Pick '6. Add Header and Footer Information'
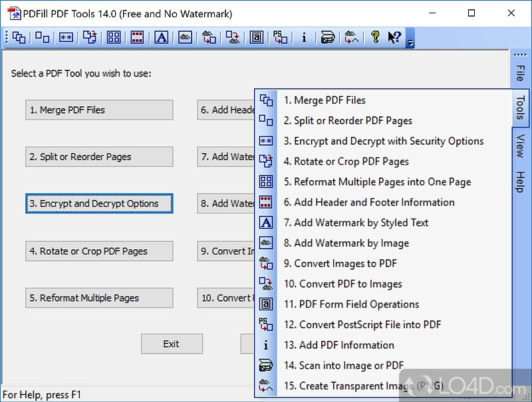The height and width of the screenshot is (402, 532). point(383,202)
